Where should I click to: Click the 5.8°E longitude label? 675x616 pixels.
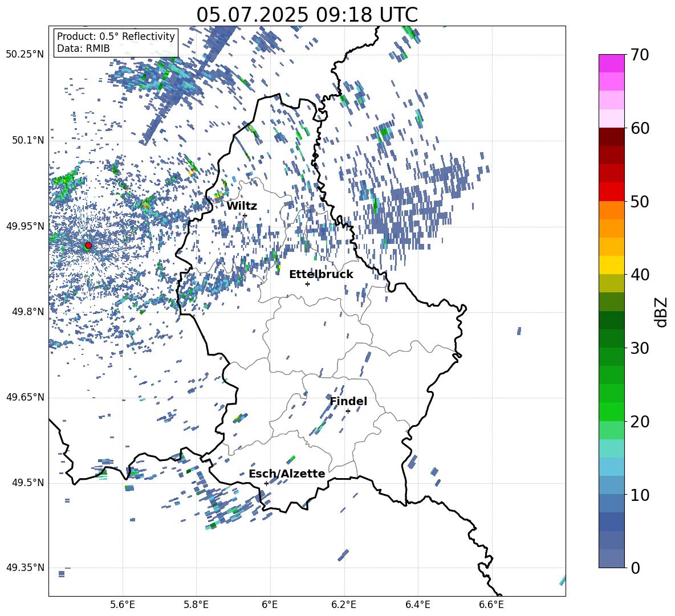click(196, 605)
